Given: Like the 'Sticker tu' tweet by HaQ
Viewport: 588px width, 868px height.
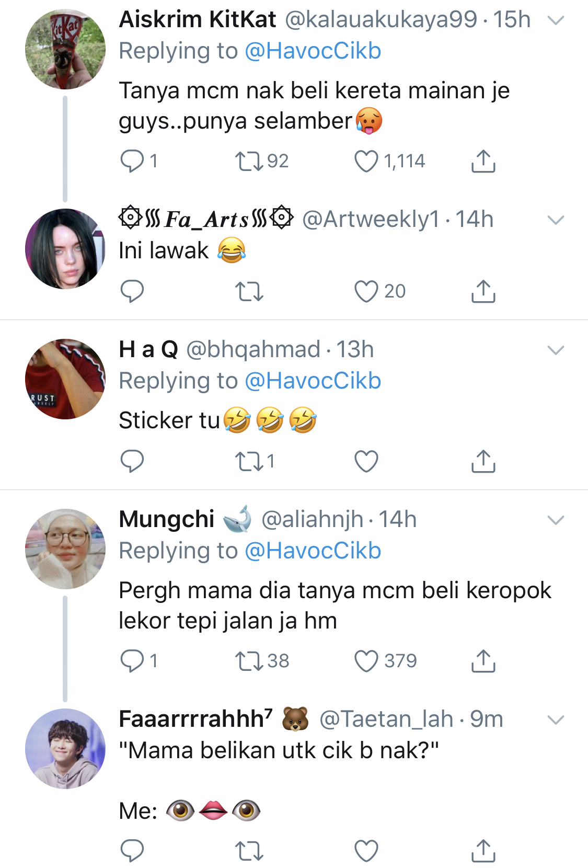Looking at the screenshot, I should coord(366,461).
